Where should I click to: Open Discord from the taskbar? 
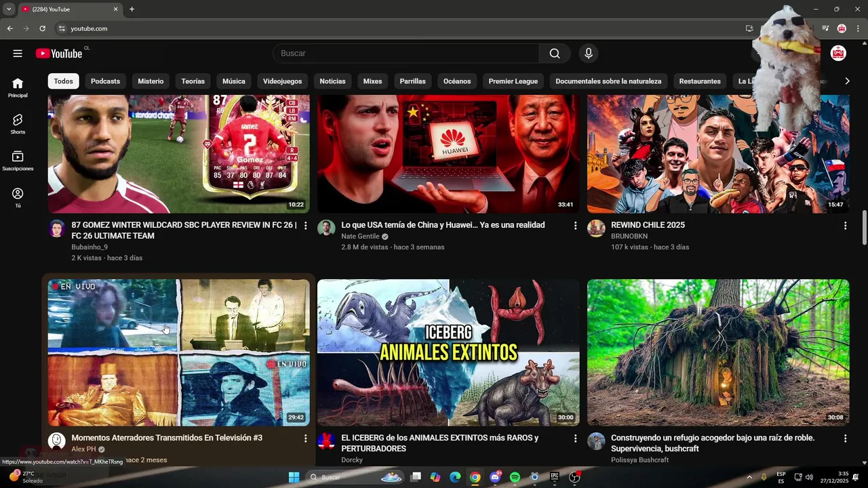tap(495, 477)
